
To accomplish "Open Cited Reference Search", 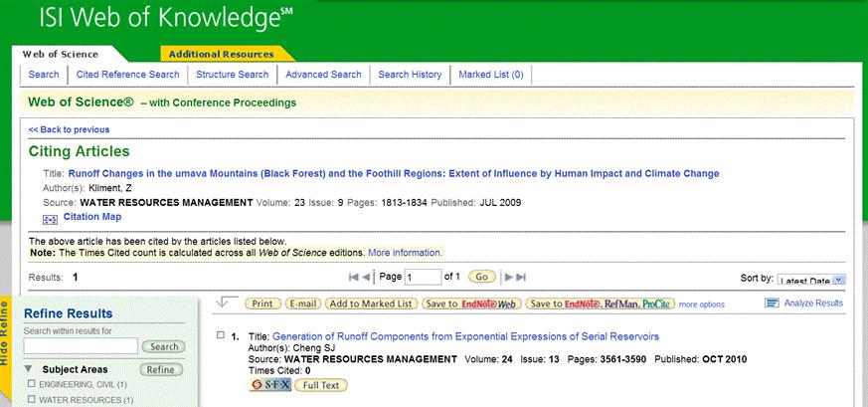I will (128, 75).
